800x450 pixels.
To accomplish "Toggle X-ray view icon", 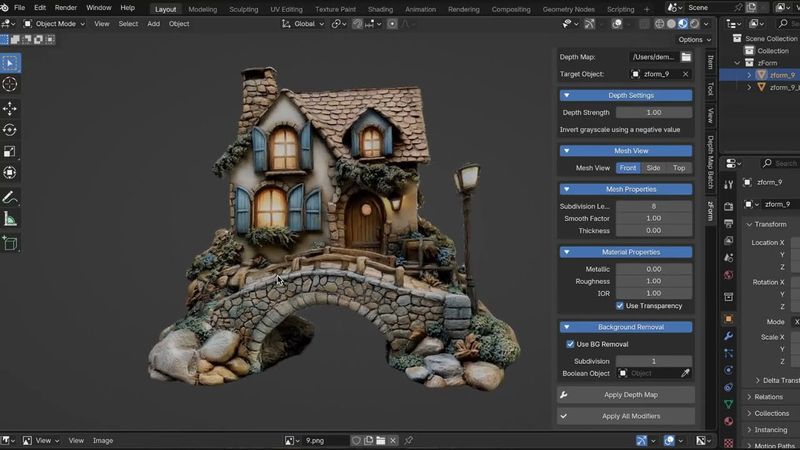I will point(644,23).
